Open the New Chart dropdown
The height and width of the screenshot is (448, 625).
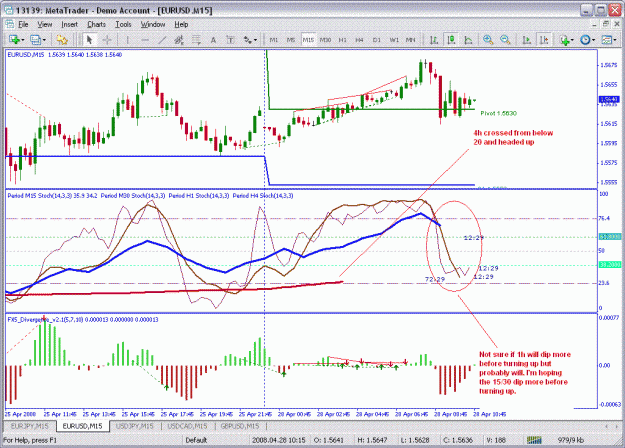pyautogui.click(x=16, y=40)
